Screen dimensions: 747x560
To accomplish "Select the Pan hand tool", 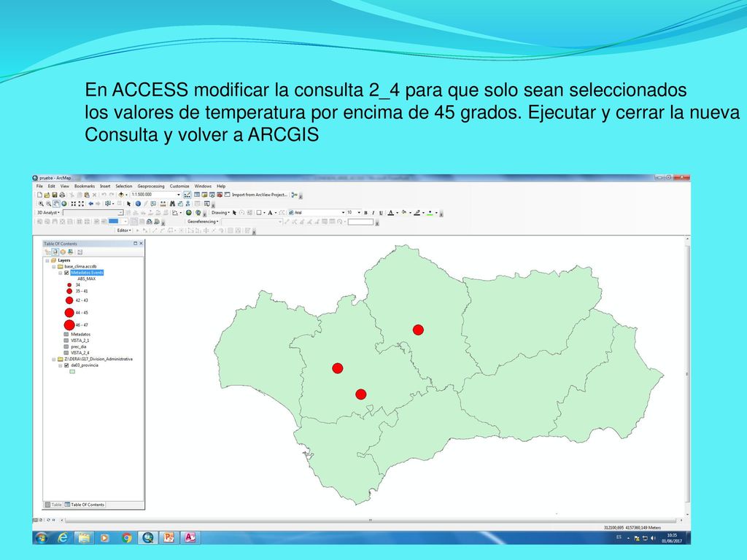I will (56, 204).
